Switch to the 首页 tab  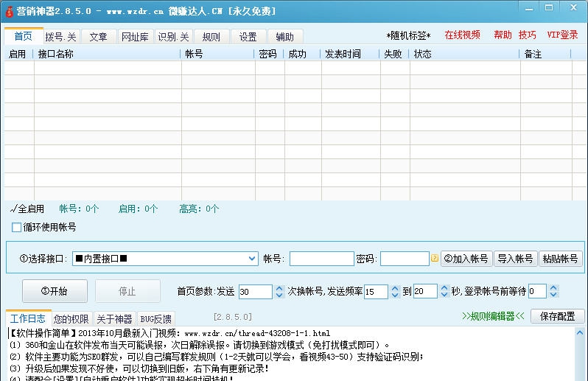click(x=24, y=36)
